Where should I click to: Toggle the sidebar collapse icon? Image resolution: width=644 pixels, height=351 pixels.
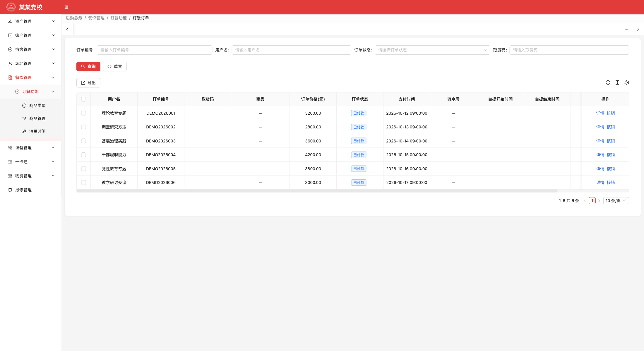tap(66, 7)
